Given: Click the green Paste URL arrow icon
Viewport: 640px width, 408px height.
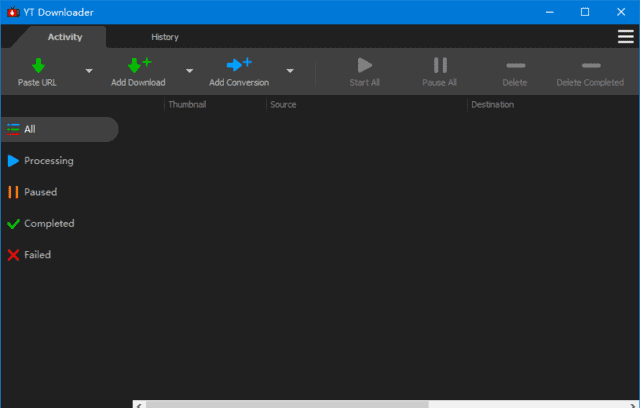Looking at the screenshot, I should [x=38, y=65].
